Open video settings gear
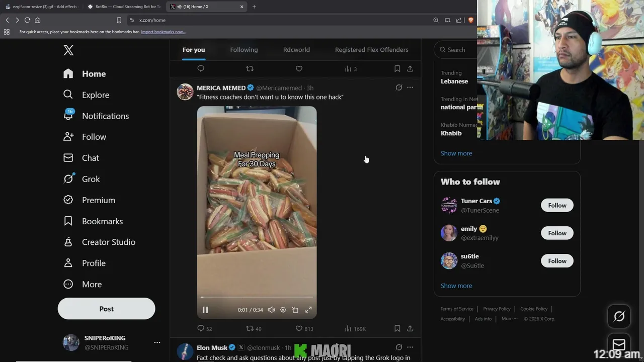The width and height of the screenshot is (644, 362). point(283,310)
